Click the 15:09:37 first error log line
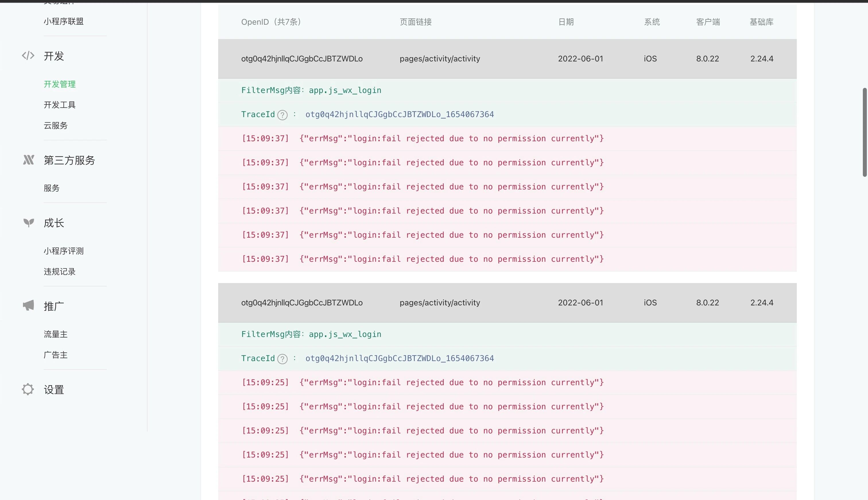The width and height of the screenshot is (868, 500). [422, 138]
